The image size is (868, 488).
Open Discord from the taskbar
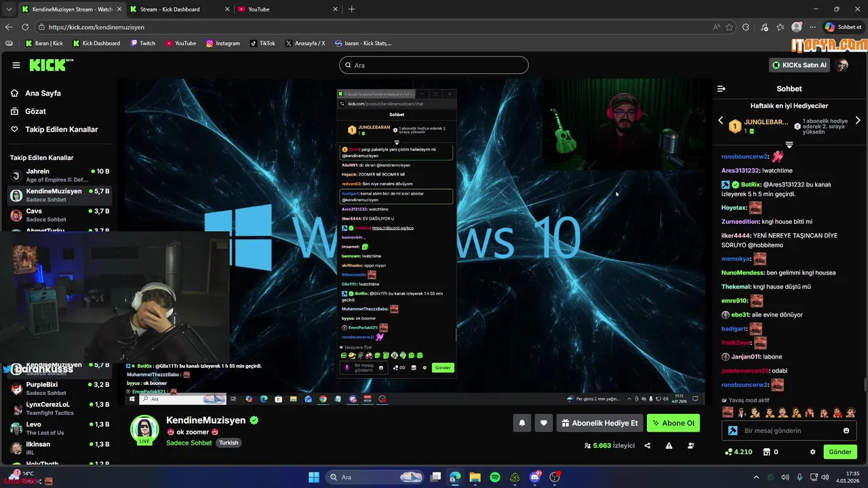535,477
